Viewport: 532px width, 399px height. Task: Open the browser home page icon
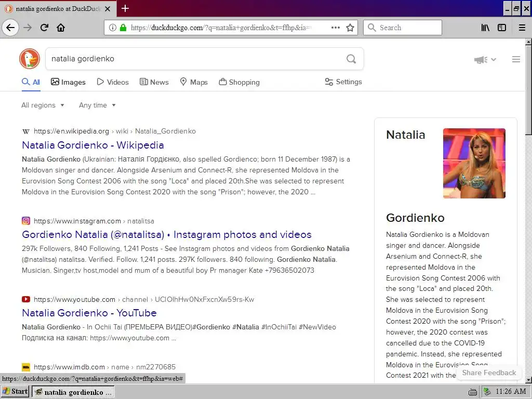[61, 28]
